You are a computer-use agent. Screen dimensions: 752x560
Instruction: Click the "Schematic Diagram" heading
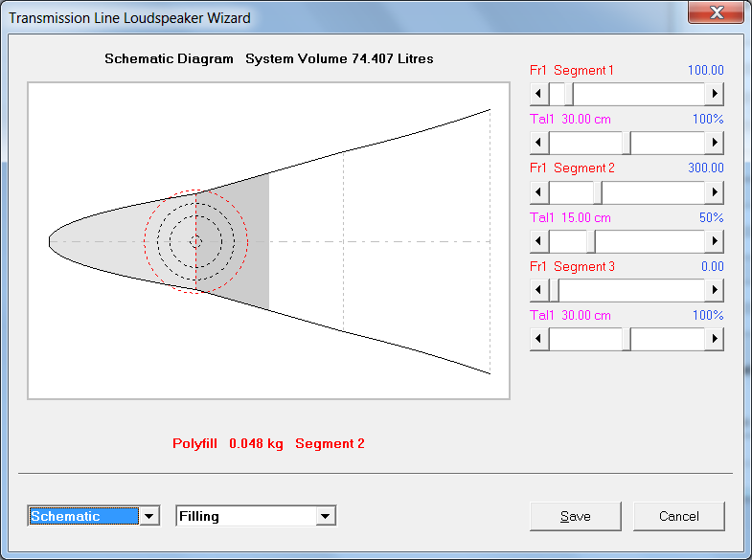coord(169,59)
